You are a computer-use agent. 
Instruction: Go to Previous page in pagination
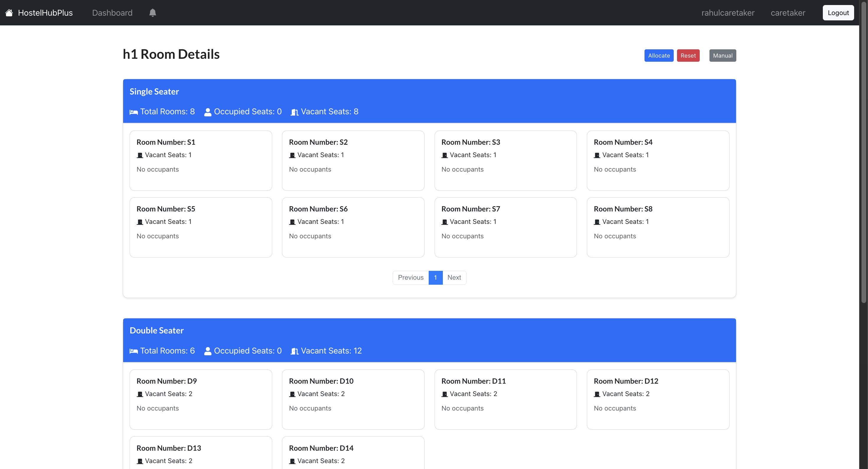[410, 278]
